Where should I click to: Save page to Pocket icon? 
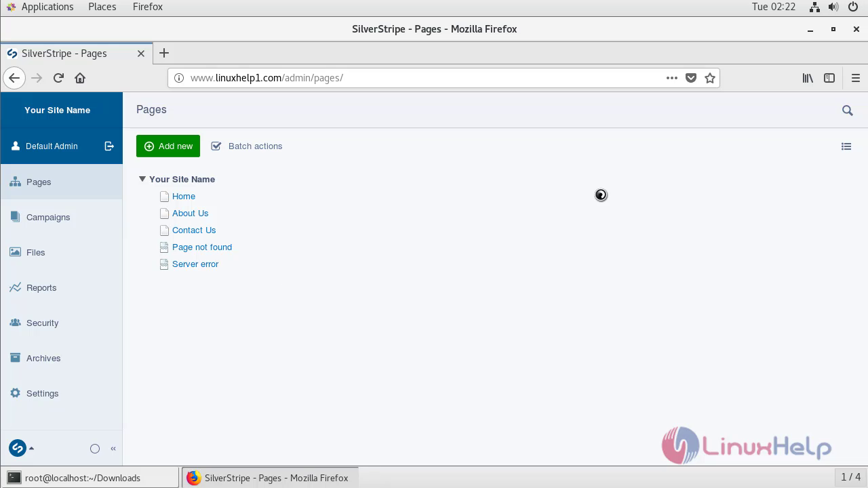point(691,78)
